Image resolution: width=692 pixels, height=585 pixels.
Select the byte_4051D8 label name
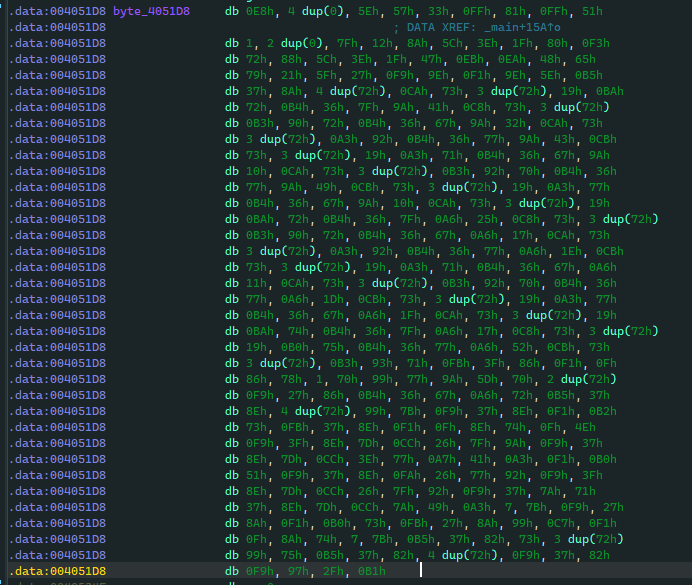pyautogui.click(x=151, y=11)
